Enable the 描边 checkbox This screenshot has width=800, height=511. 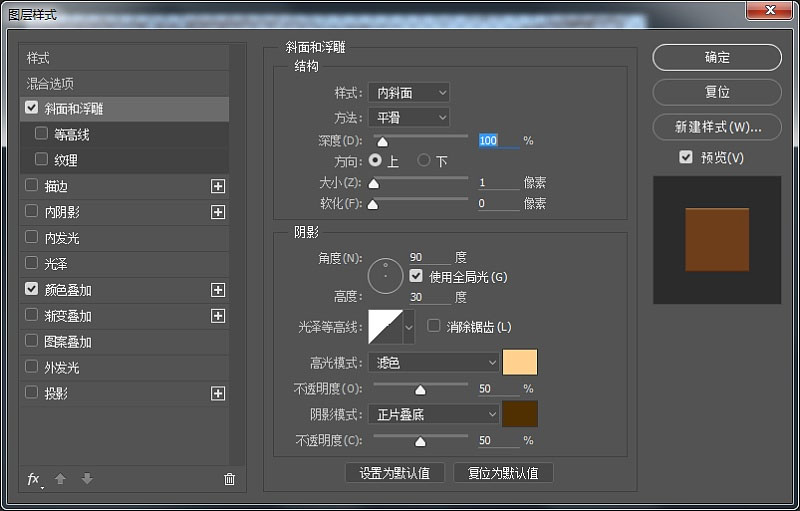click(32, 185)
